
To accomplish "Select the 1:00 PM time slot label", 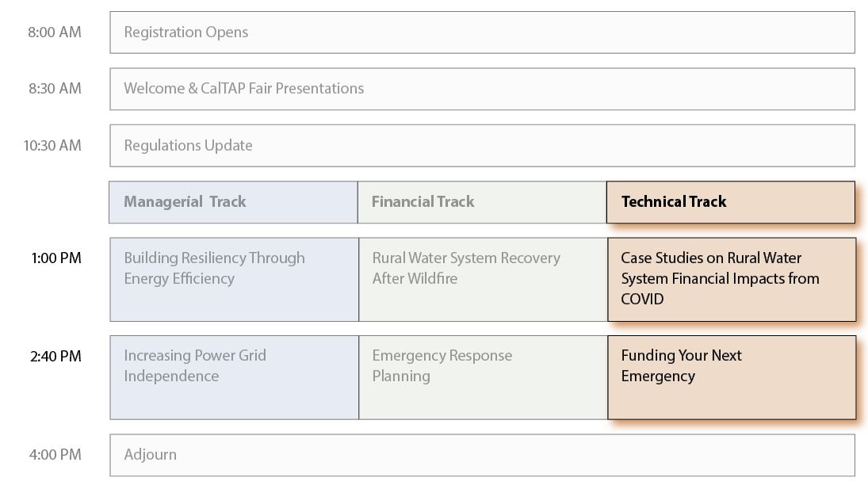I will pos(56,258).
